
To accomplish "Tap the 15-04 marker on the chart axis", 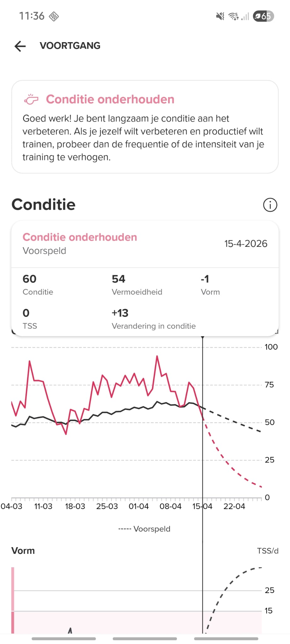I will coord(202,506).
